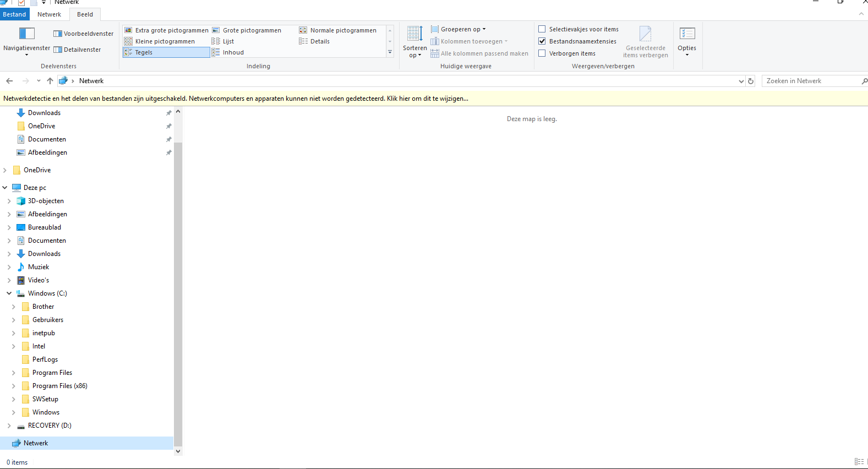Navigate up one level with up arrow
This screenshot has height=469, width=868.
click(50, 81)
